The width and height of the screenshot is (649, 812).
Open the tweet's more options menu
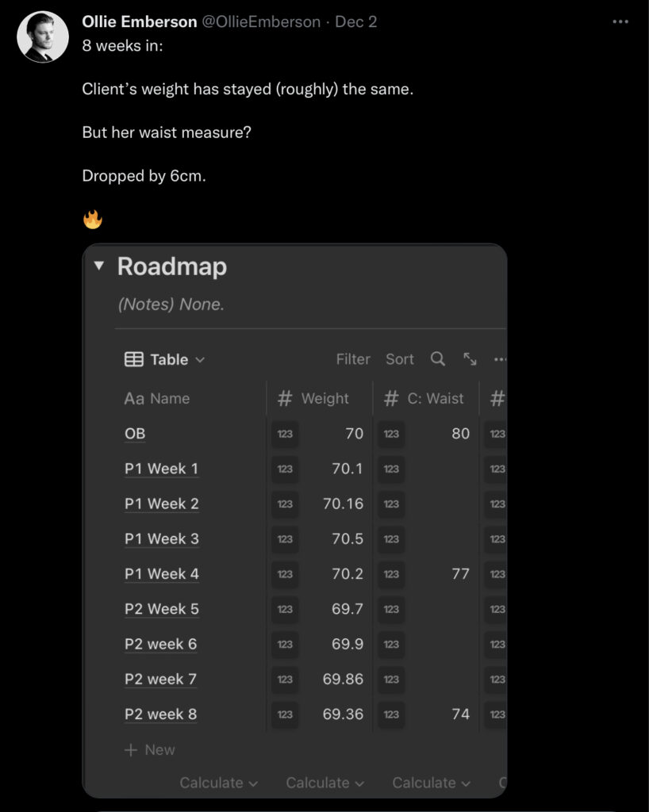(620, 22)
